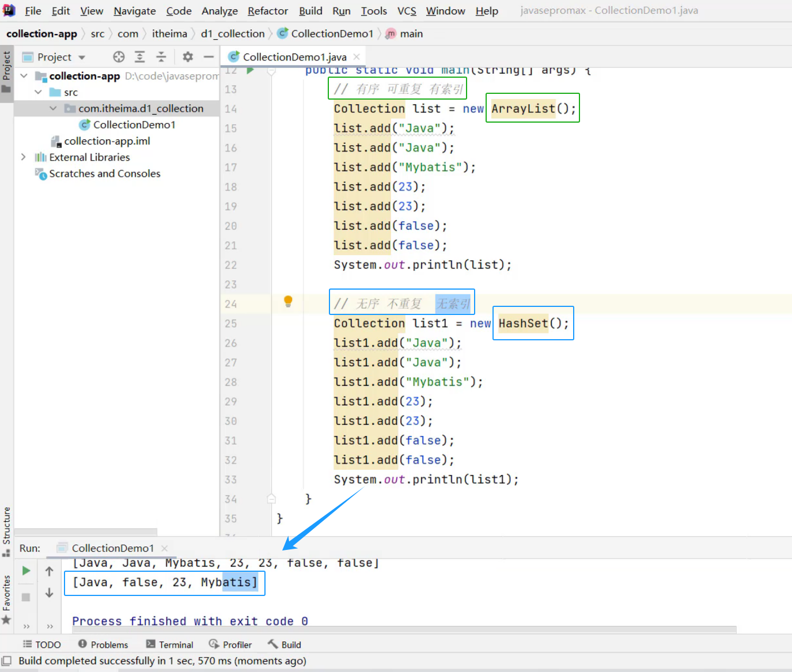Open the Help menu
The image size is (792, 672).
click(x=487, y=11)
